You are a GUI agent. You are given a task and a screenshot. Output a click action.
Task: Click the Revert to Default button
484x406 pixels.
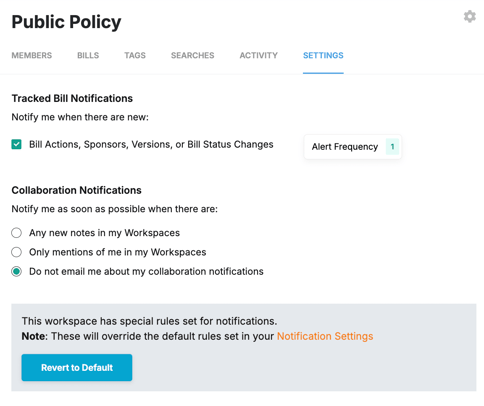click(77, 367)
